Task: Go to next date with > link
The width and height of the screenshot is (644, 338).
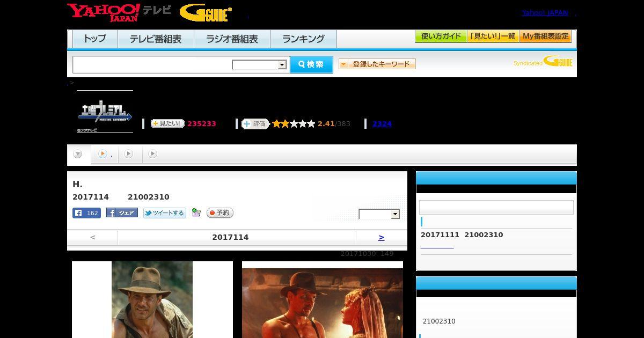Action: [381, 237]
